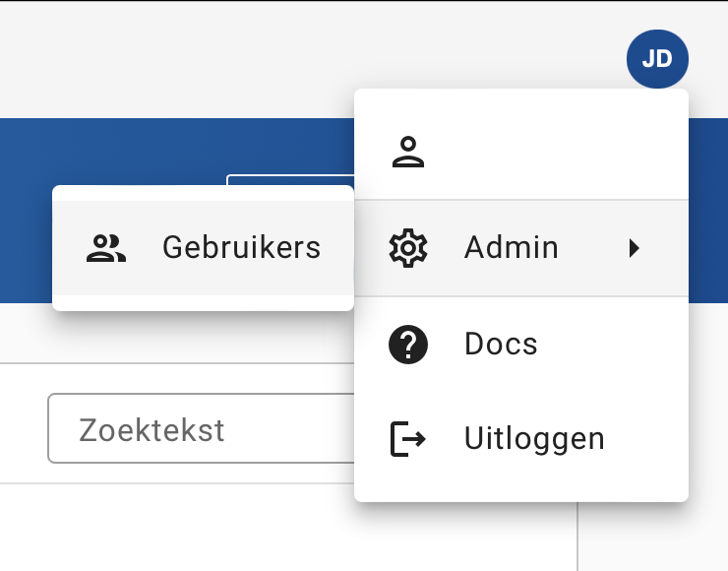Image resolution: width=728 pixels, height=571 pixels.
Task: Click the Admin gear icon
Action: 408,248
